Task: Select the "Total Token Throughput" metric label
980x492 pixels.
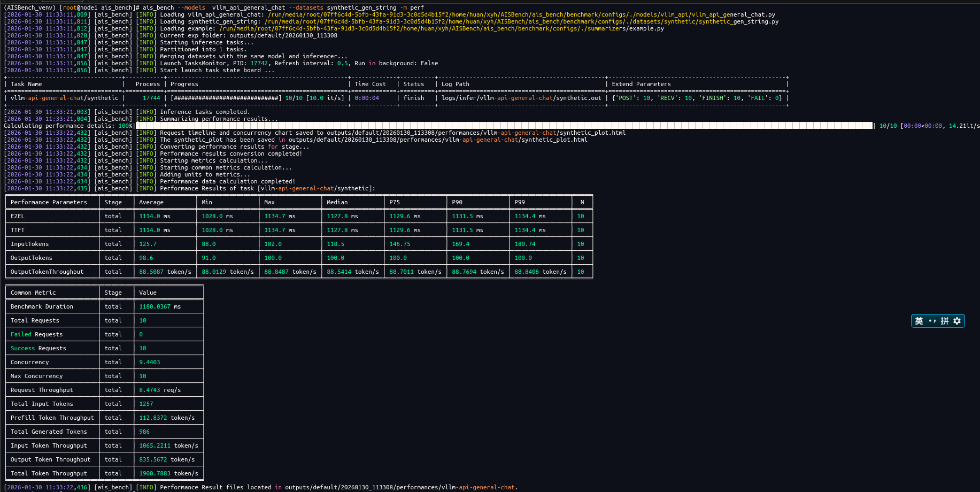Action: pyautogui.click(x=49, y=473)
